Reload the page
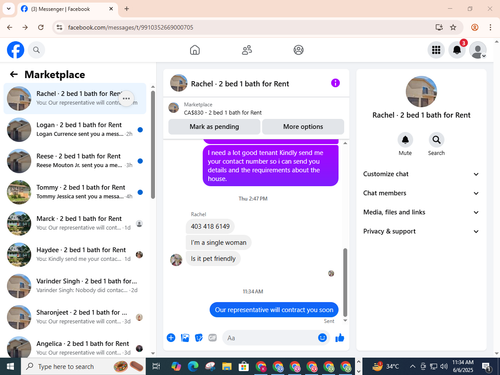 41,27
